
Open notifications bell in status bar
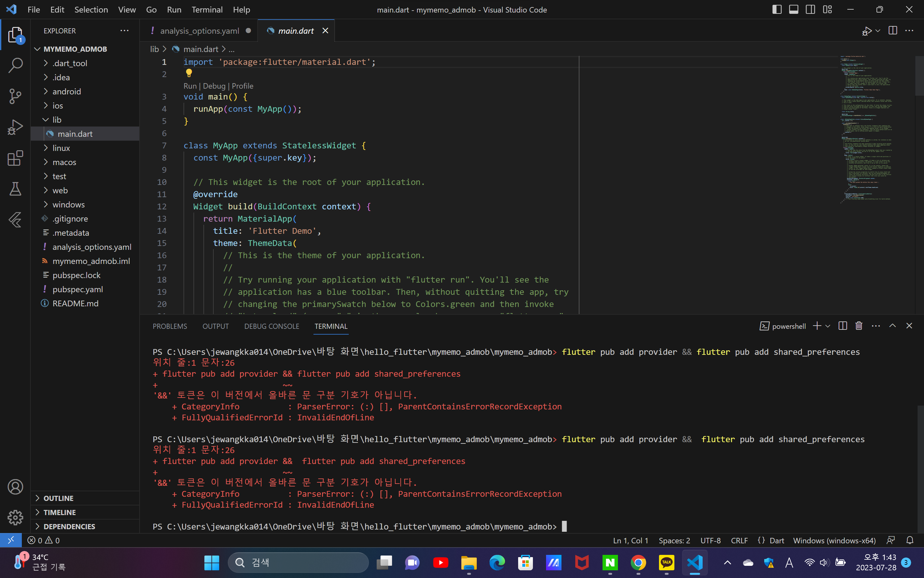[910, 540]
